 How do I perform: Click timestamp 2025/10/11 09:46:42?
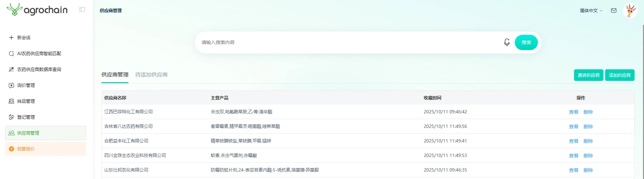coord(445,112)
